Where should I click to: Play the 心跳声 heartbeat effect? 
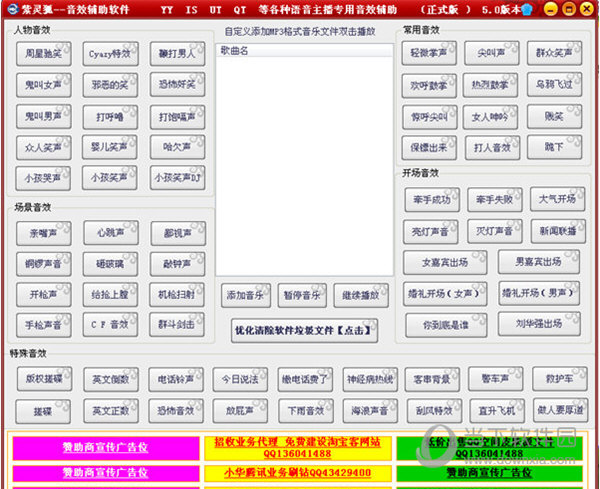point(111,233)
